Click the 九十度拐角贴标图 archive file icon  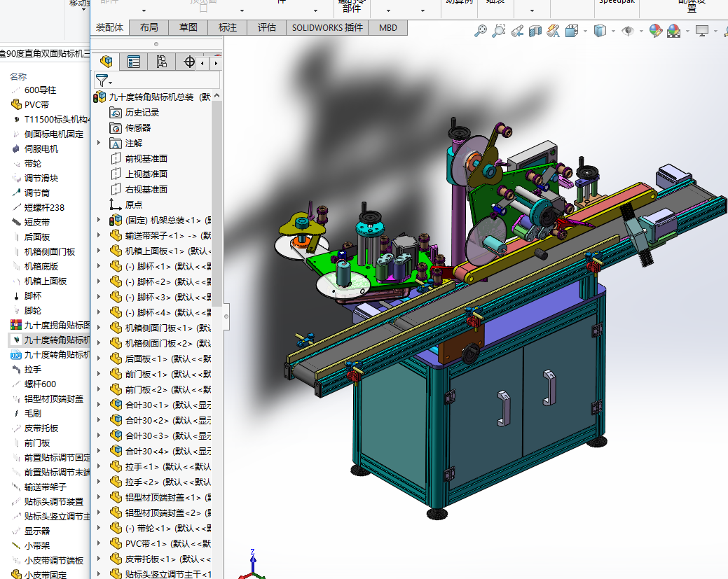coord(16,325)
